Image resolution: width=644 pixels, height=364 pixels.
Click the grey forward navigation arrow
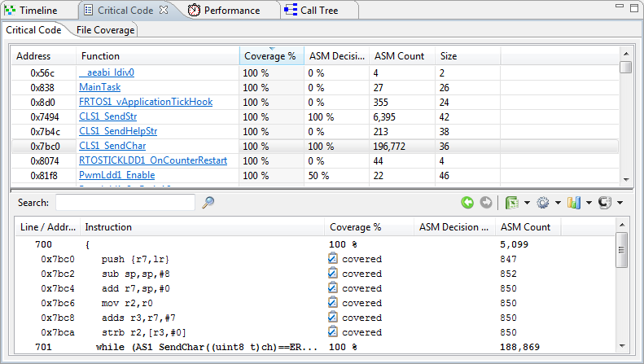point(486,203)
